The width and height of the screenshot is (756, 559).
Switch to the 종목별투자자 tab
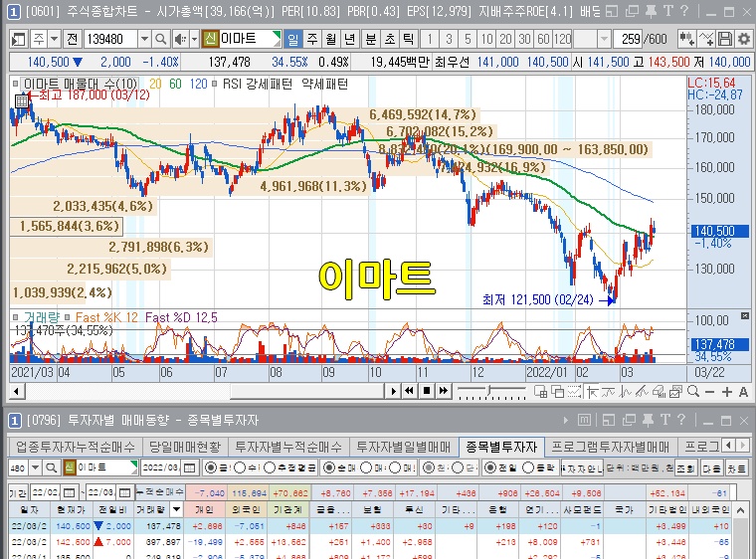pos(501,447)
